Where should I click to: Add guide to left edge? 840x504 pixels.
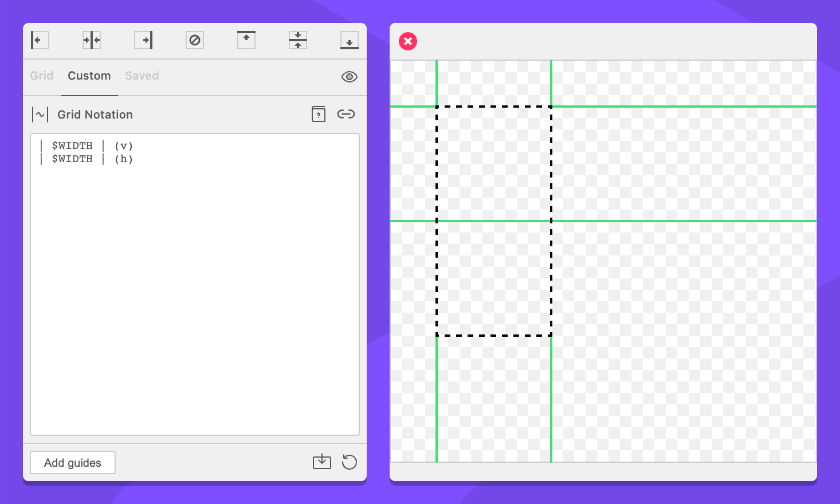coord(40,40)
